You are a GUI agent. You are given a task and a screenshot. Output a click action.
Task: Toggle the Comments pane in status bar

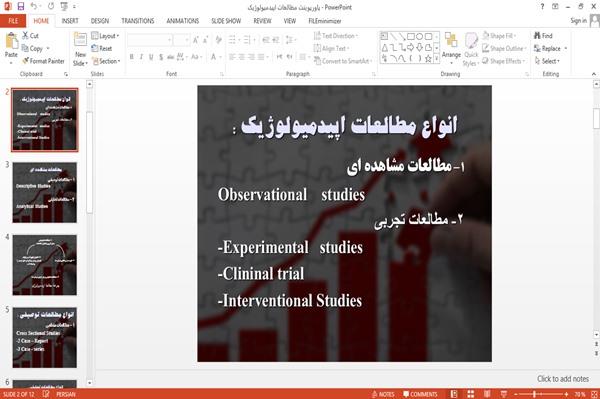tap(420, 394)
